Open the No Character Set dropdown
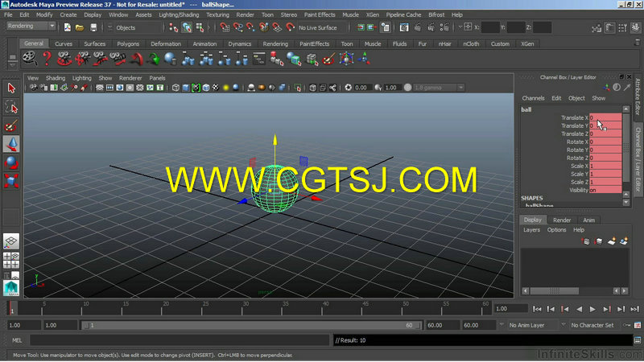The height and width of the screenshot is (362, 644). coord(594,325)
